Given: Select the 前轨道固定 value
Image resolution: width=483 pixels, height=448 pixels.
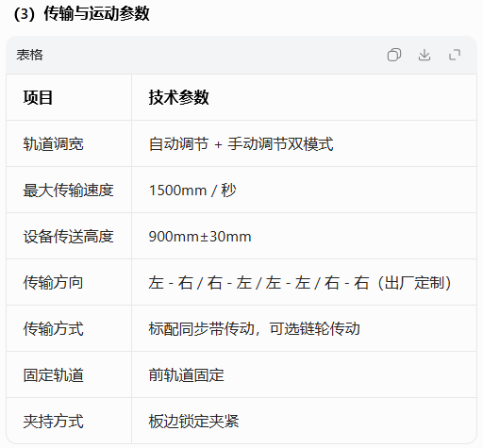Looking at the screenshot, I should coord(186,374).
